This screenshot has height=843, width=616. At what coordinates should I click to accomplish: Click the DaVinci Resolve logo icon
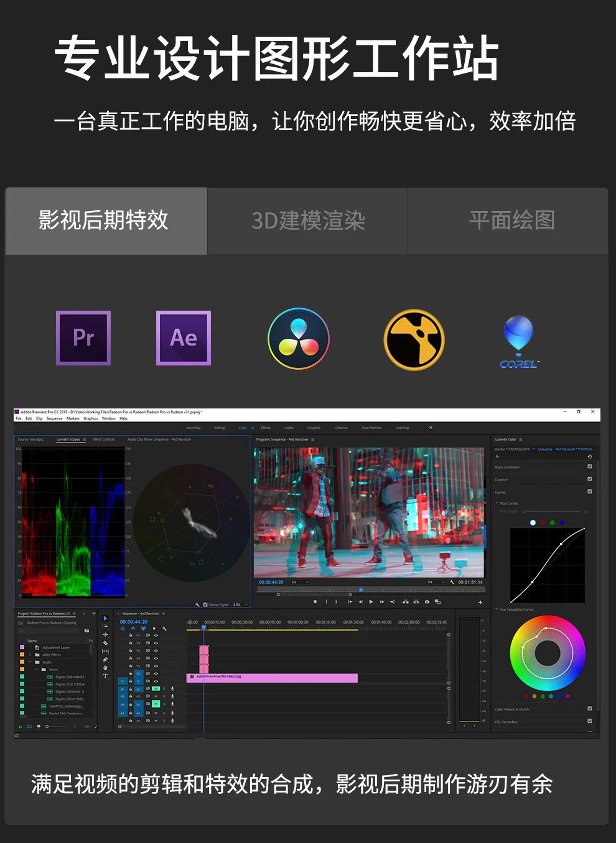299,339
